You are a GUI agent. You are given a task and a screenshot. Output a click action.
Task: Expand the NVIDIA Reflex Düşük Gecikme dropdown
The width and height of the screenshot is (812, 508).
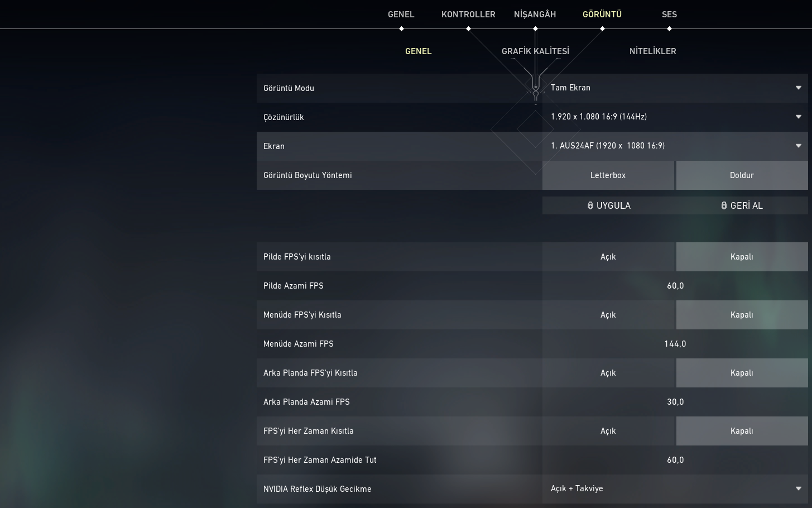675,488
